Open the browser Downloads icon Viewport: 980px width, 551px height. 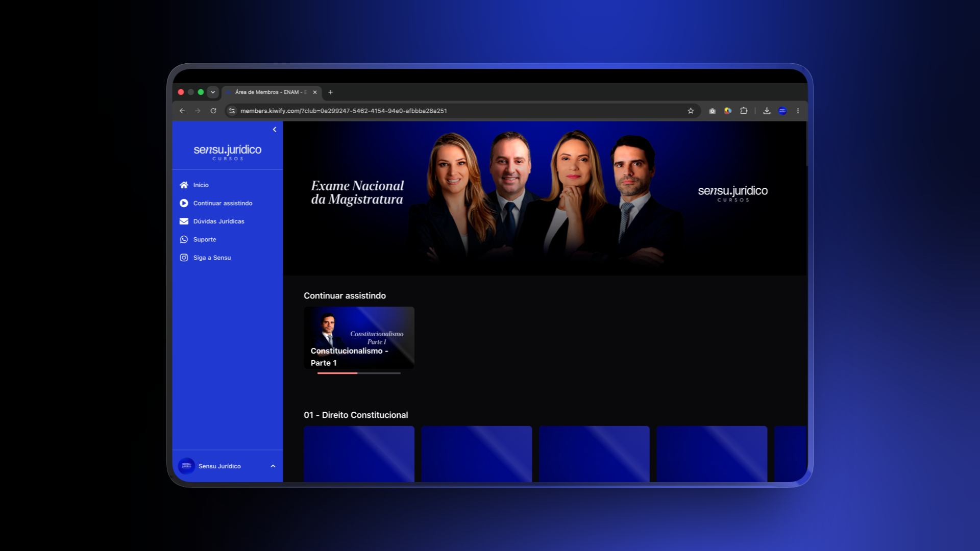(x=767, y=111)
